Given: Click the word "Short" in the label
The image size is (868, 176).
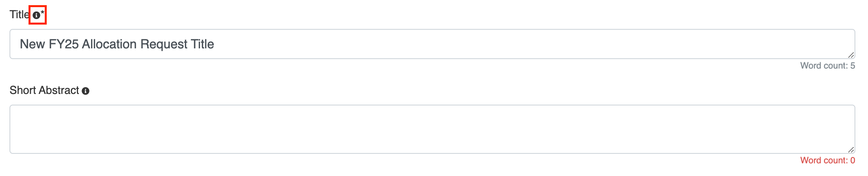Looking at the screenshot, I should click(23, 90).
